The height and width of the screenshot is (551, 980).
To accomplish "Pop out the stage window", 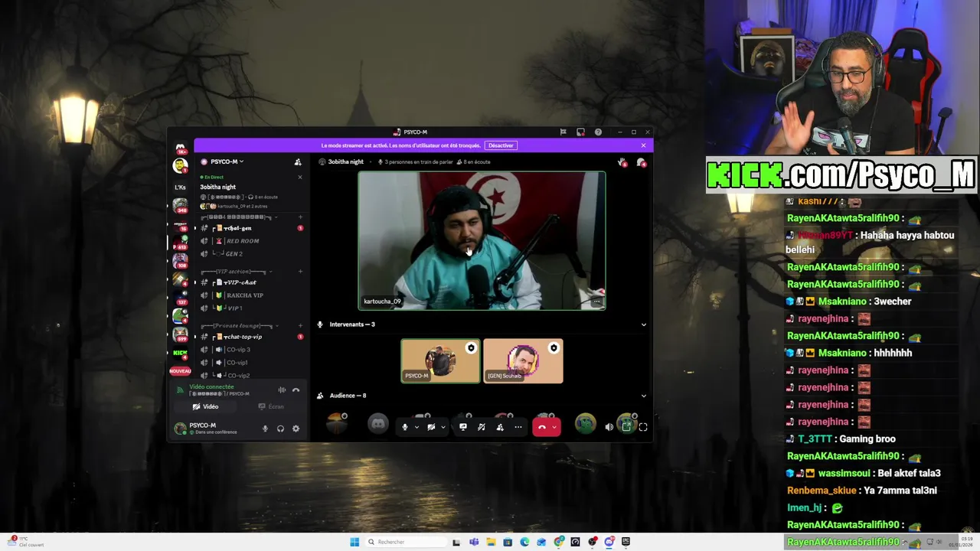I will 626,427.
